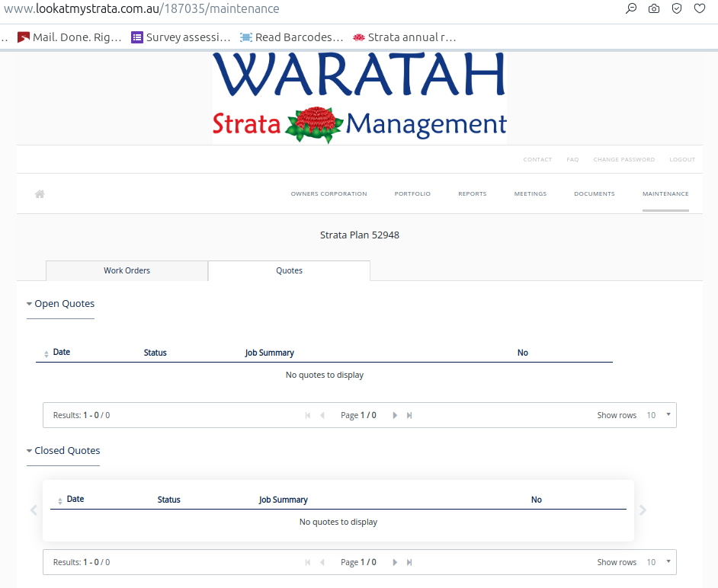This screenshot has height=588, width=718.
Task: Open the shield privacy protection icon
Action: (x=677, y=8)
